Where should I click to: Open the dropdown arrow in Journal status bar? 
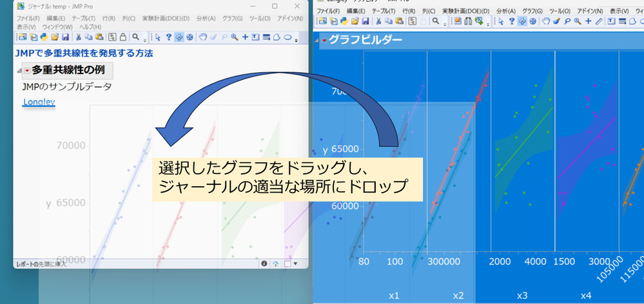295,264
